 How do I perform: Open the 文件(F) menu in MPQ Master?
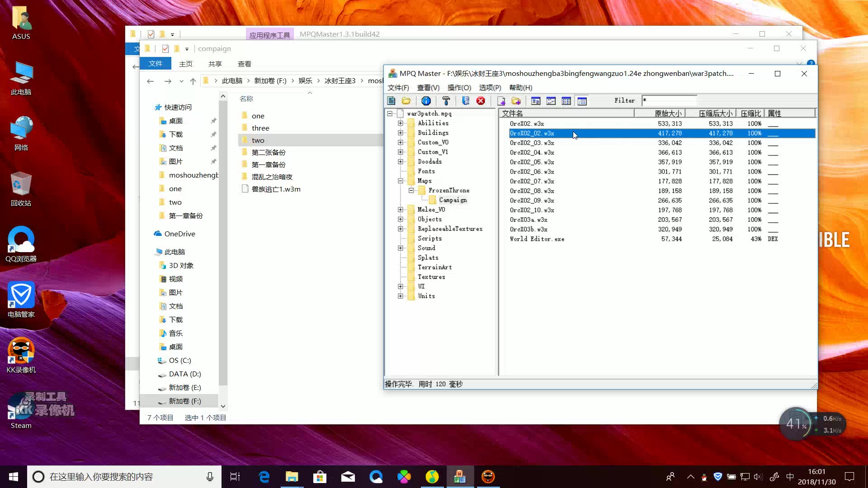tap(398, 88)
